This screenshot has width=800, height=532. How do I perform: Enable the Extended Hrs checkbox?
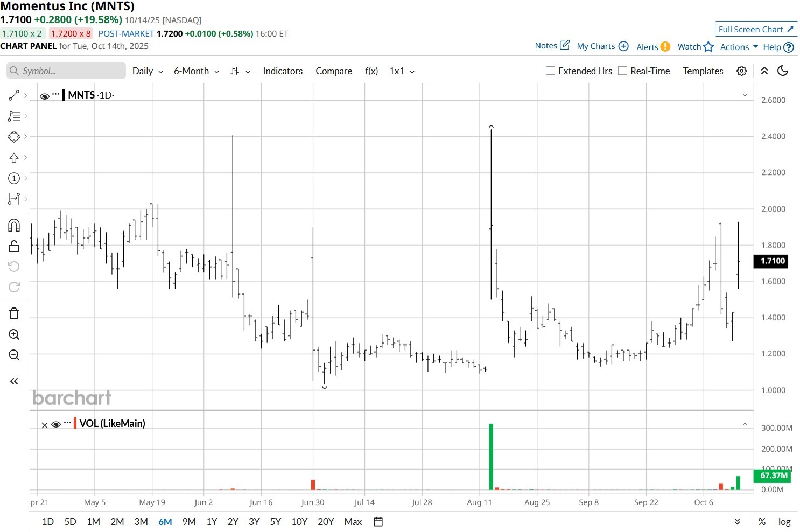[550, 71]
